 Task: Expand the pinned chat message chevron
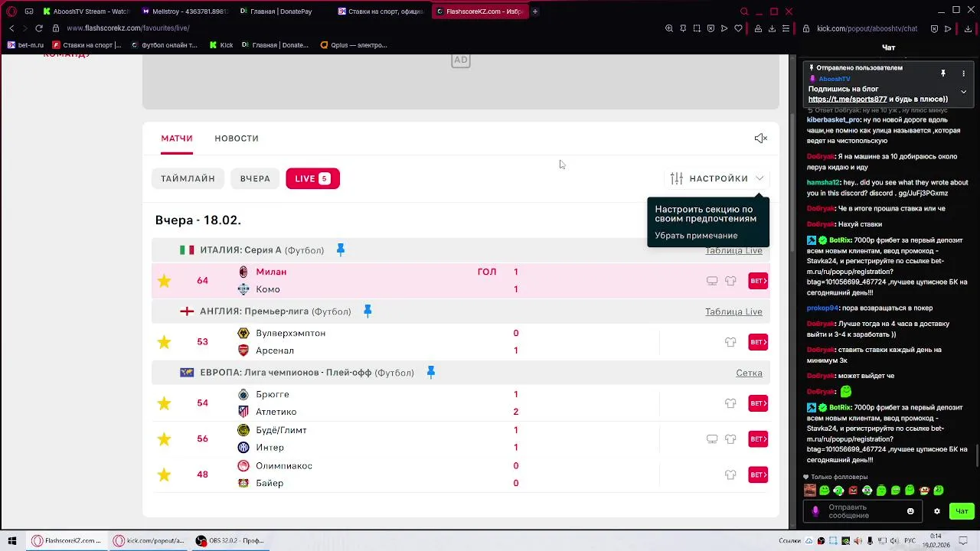(963, 92)
